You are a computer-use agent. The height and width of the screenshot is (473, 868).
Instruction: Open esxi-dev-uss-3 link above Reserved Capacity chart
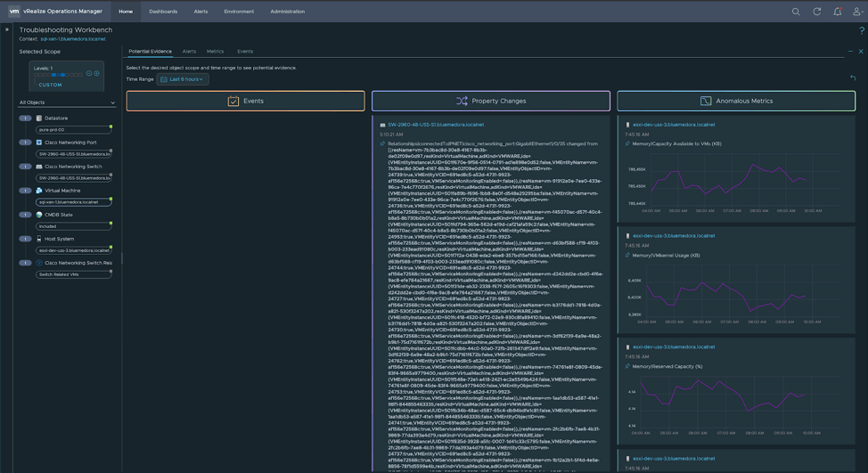coord(674,347)
